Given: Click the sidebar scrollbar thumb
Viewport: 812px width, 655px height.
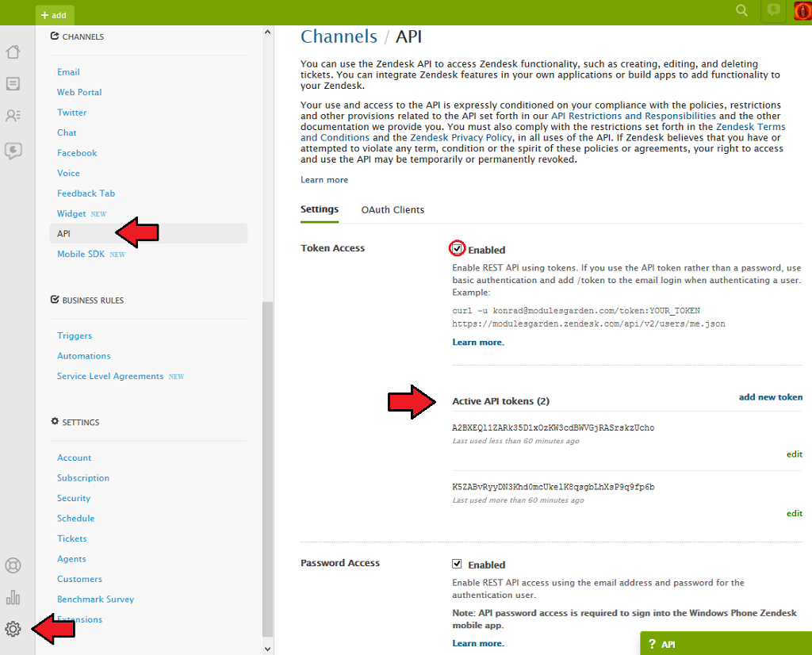Looking at the screenshot, I should [267, 469].
